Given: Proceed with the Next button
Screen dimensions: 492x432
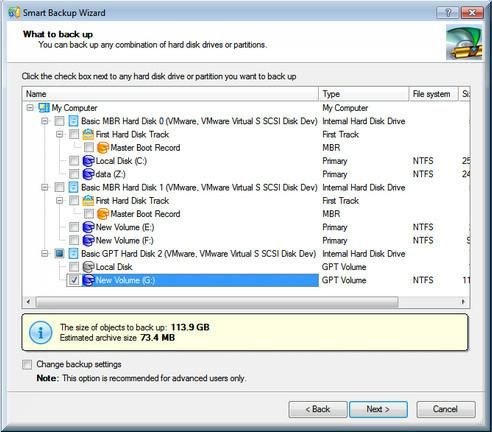Looking at the screenshot, I should tap(378, 409).
